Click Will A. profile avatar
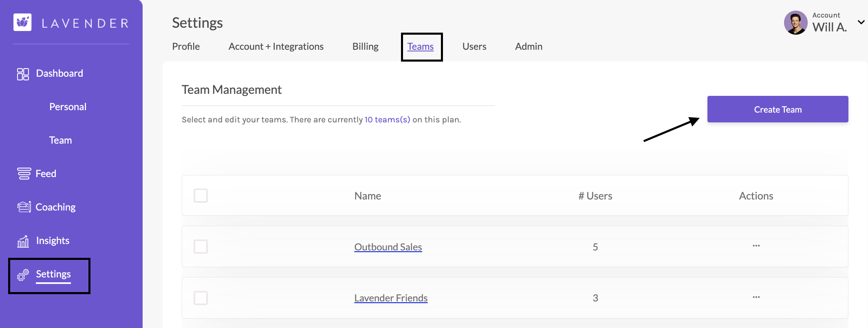The width and height of the screenshot is (868, 328). [x=795, y=23]
